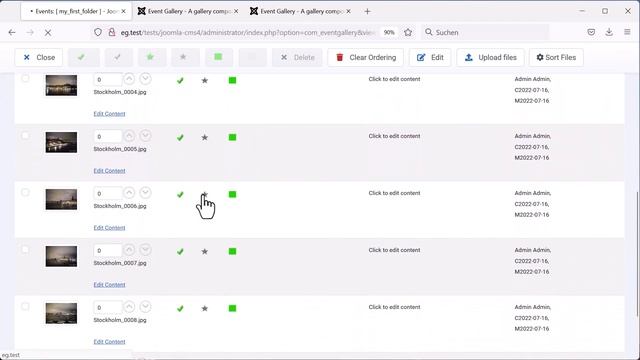This screenshot has width=640, height=360.
Task: Move Stockholm_0007.jpg down in ordering
Action: 145,250
